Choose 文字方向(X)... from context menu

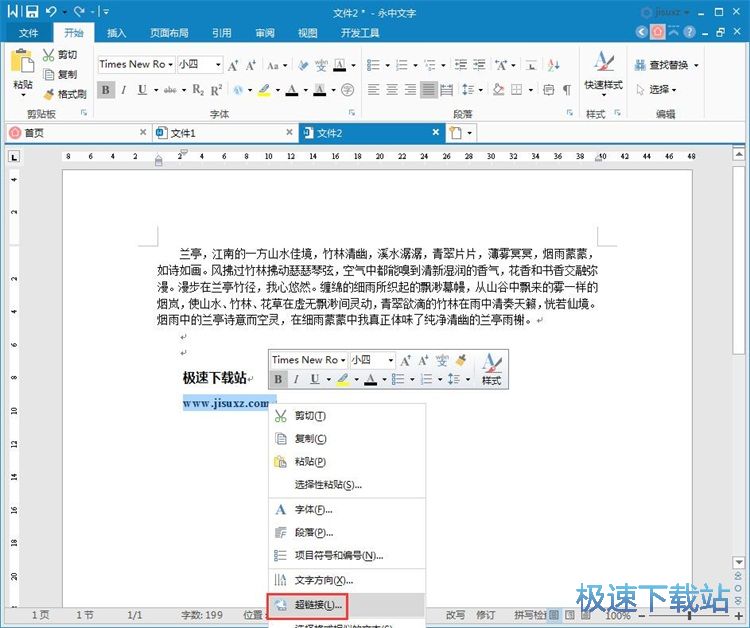347,581
